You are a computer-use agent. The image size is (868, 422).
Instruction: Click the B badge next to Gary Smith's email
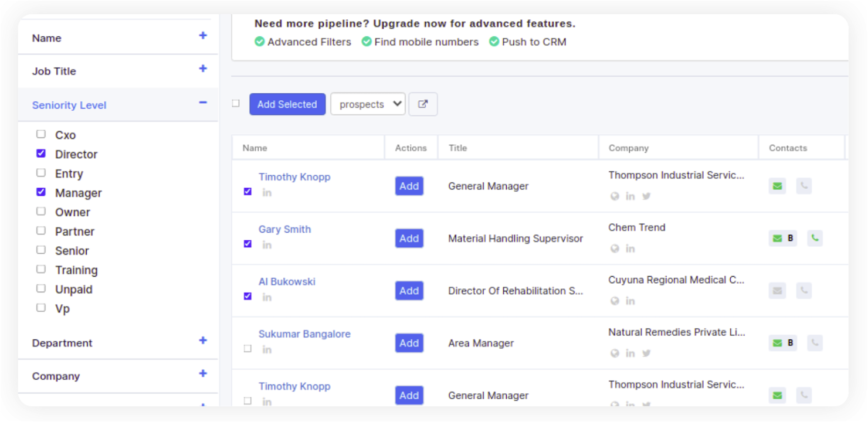790,238
